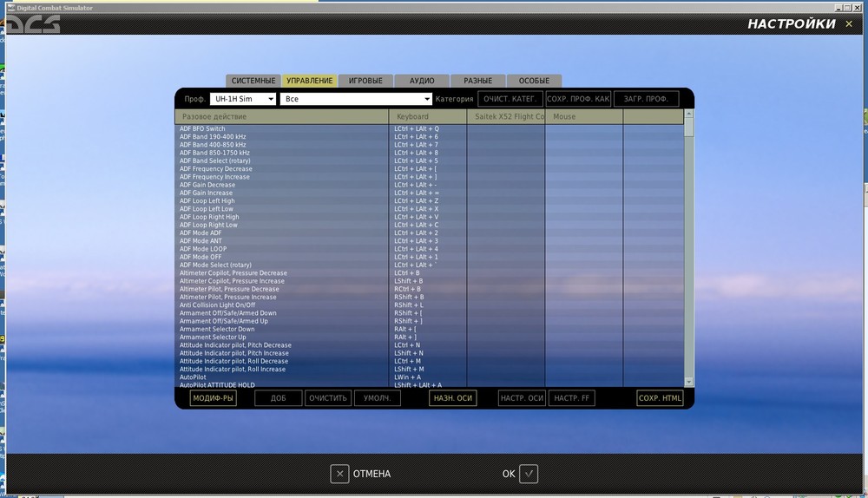This screenshot has width=868, height=498.
Task: Select Anti Collision Light On/Off row
Action: click(430, 305)
